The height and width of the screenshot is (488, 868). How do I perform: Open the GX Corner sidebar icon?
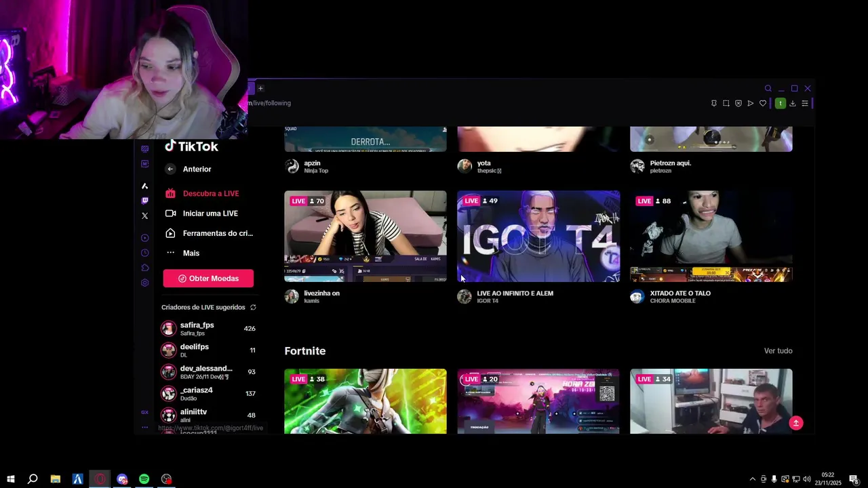pyautogui.click(x=144, y=412)
